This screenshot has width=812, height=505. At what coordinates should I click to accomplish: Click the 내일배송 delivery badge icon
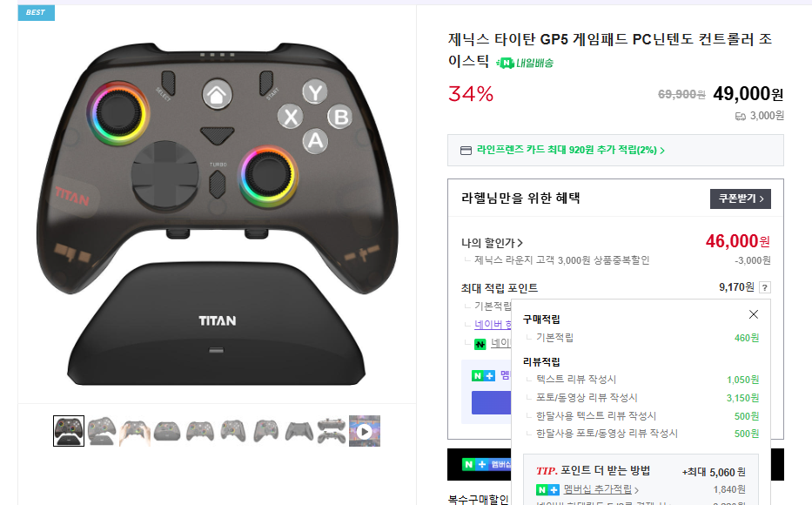(525, 64)
